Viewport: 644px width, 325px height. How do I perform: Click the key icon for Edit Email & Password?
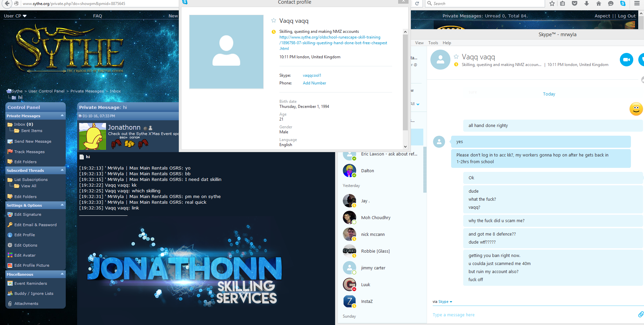pyautogui.click(x=10, y=224)
